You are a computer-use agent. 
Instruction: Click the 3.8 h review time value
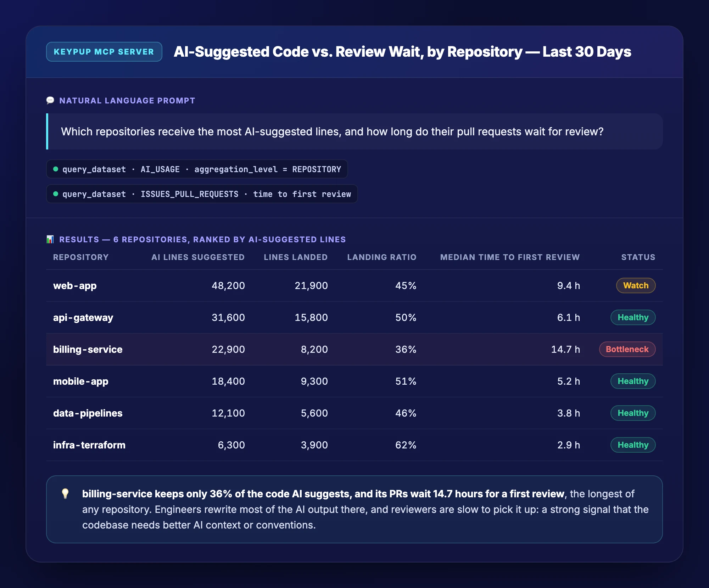point(569,413)
